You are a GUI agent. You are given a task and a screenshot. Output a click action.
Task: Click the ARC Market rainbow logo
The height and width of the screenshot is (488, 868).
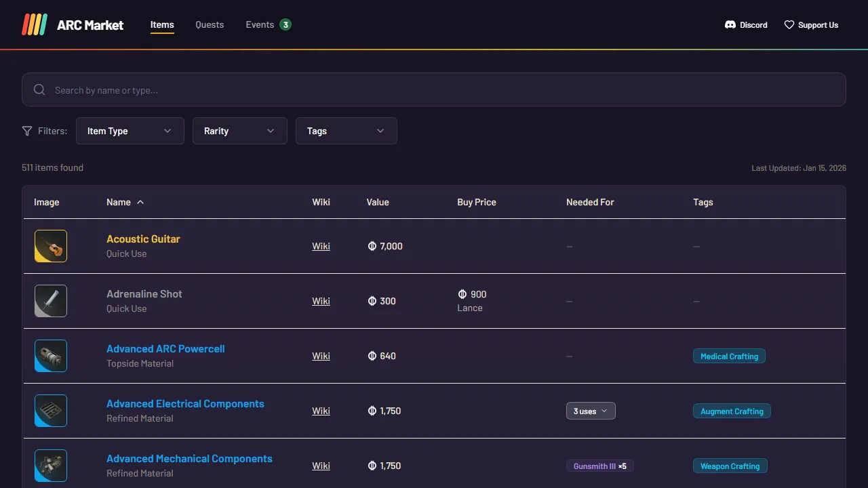point(34,24)
